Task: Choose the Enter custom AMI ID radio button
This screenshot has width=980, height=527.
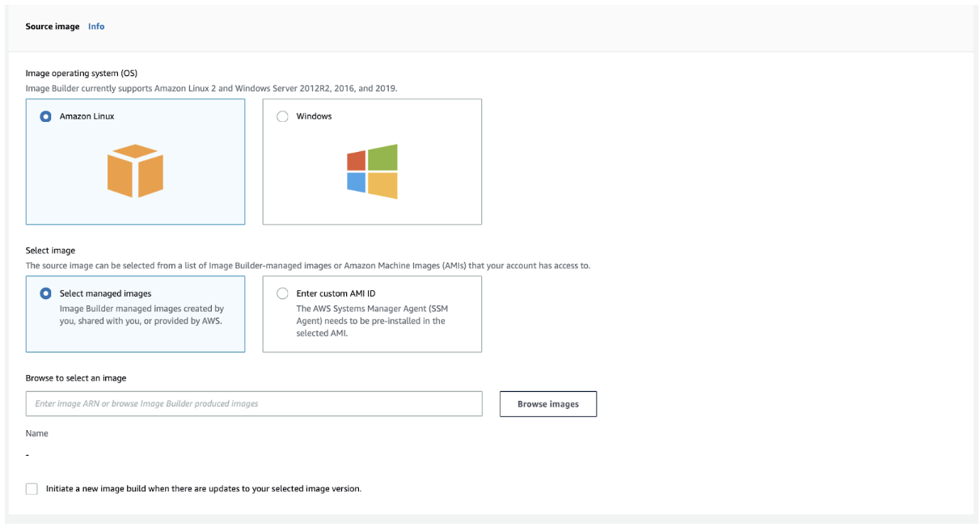Action: 282,293
